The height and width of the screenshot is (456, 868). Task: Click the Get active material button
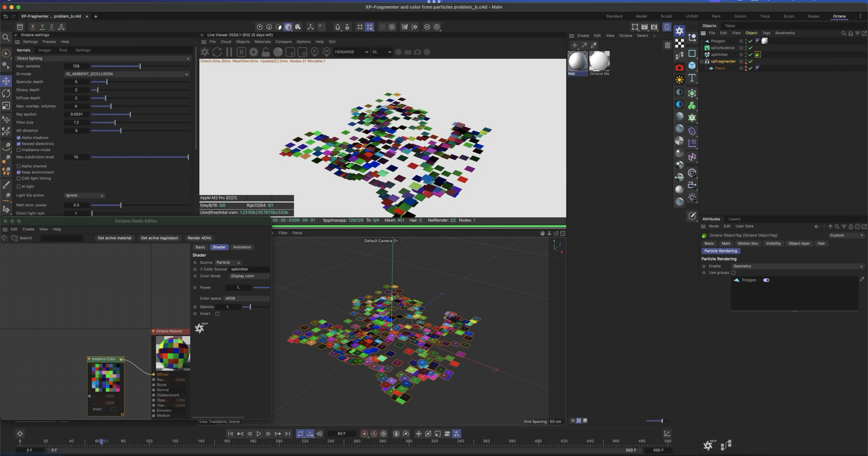pos(114,238)
